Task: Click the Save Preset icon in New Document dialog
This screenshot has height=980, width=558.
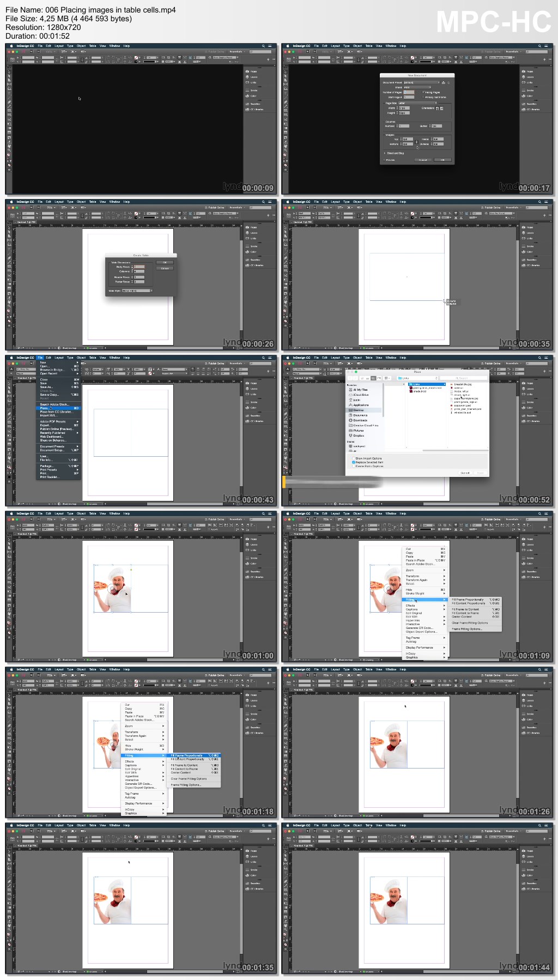Action: (x=444, y=83)
